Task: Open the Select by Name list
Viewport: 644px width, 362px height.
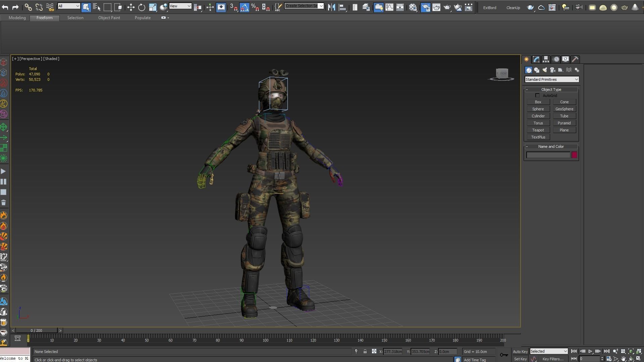Action: pos(97,7)
